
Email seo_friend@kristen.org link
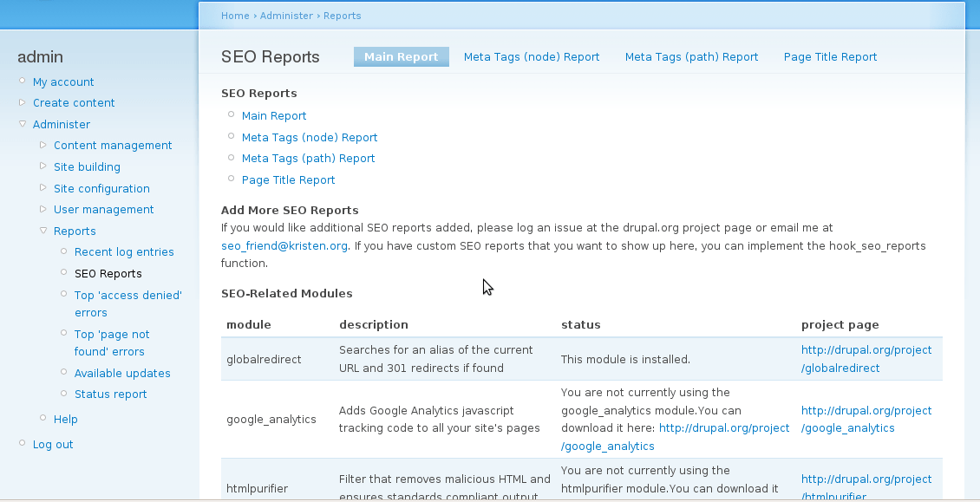click(284, 245)
